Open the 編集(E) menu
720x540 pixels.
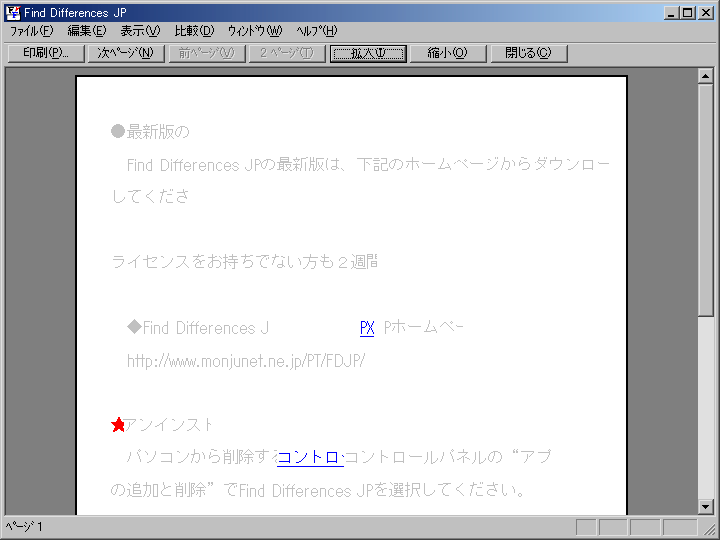(x=86, y=31)
